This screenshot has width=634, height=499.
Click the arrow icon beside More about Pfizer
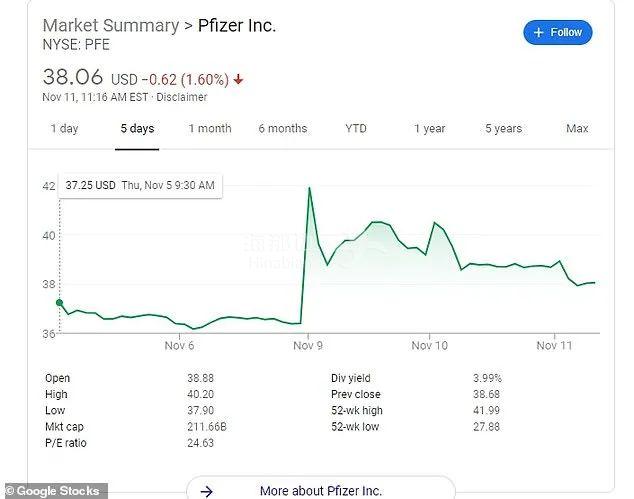[207, 491]
